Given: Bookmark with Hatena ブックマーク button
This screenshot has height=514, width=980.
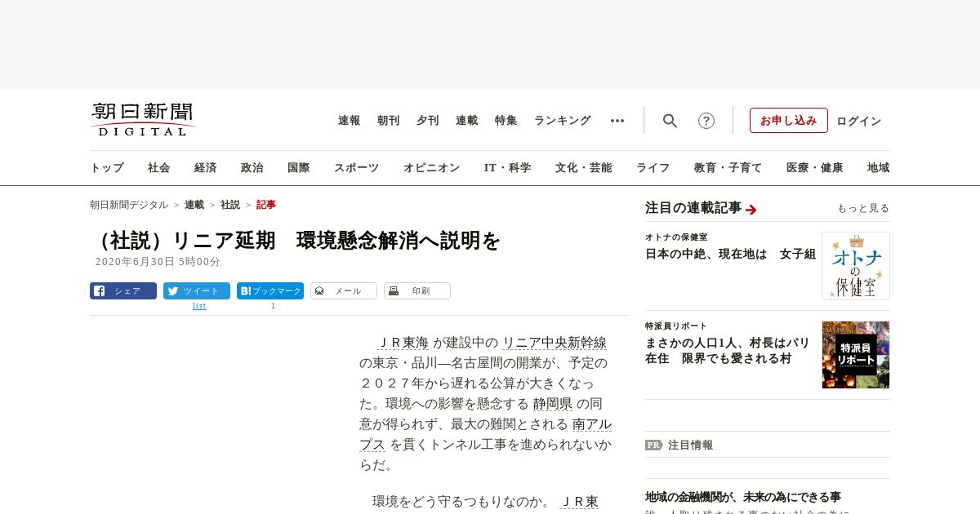Looking at the screenshot, I should 270,291.
